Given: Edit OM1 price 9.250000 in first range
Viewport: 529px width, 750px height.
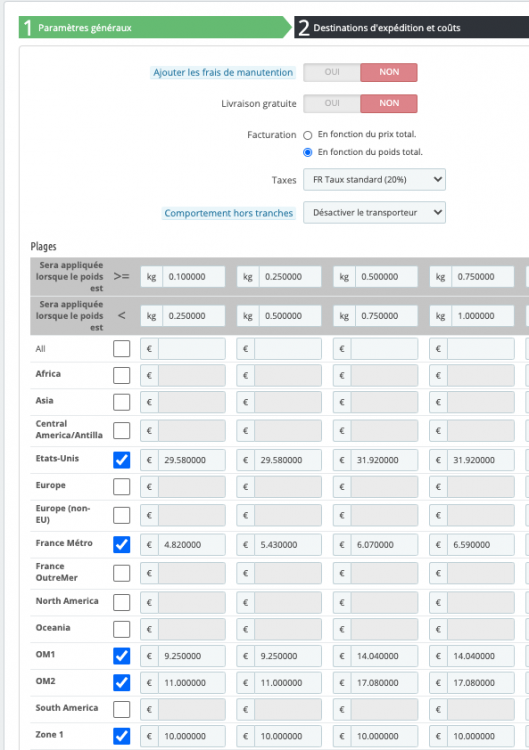Looking at the screenshot, I should 192,656.
